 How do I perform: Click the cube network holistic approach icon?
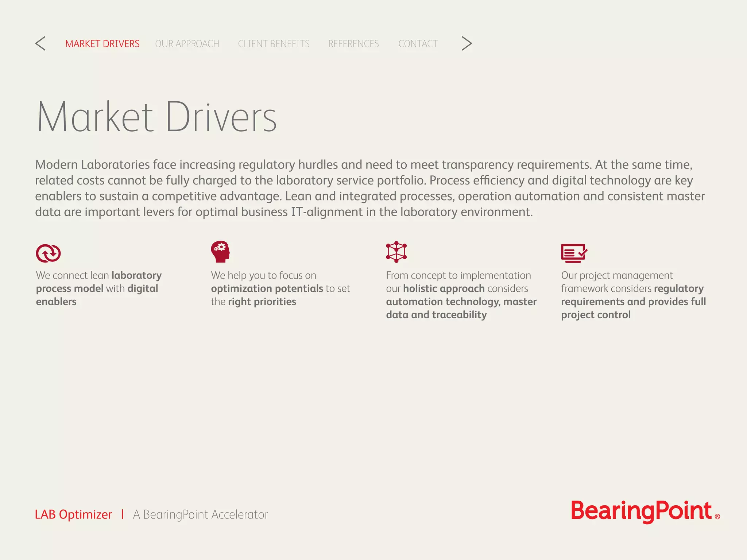[x=396, y=252]
